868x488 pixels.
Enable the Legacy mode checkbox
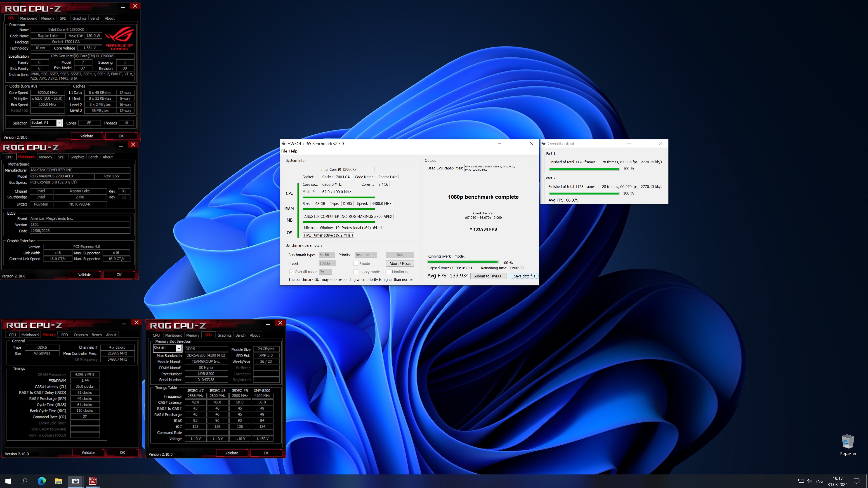coord(356,272)
